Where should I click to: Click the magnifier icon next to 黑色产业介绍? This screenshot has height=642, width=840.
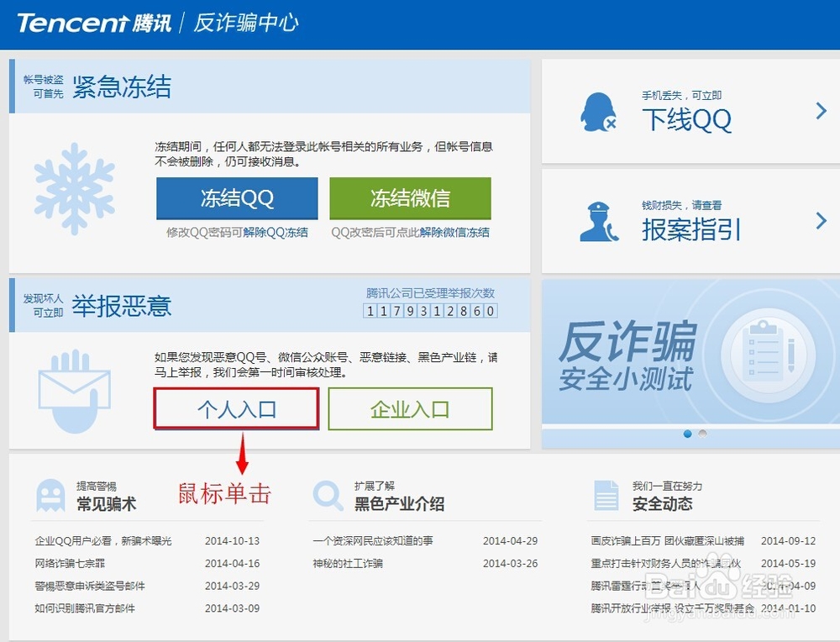click(x=328, y=494)
